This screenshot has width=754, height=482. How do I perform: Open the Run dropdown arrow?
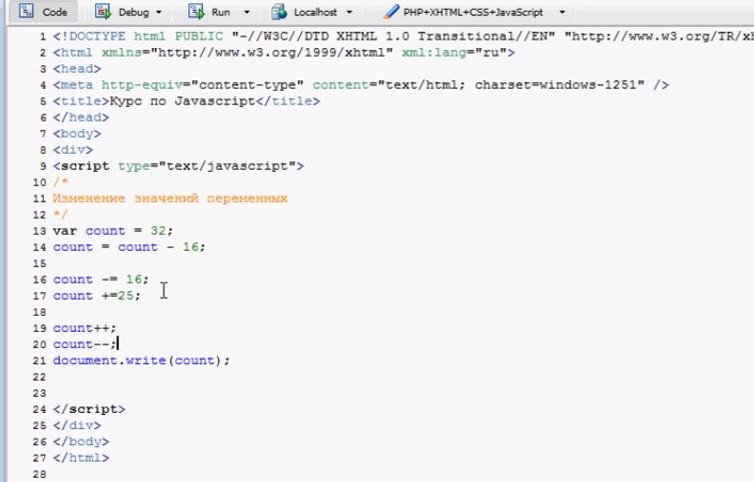pos(247,13)
